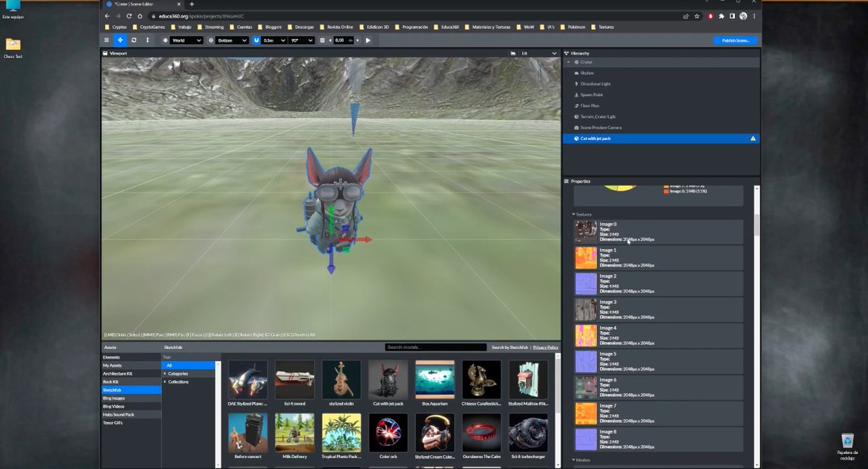Select the Box Aquarium model thumbnail

tap(435, 379)
